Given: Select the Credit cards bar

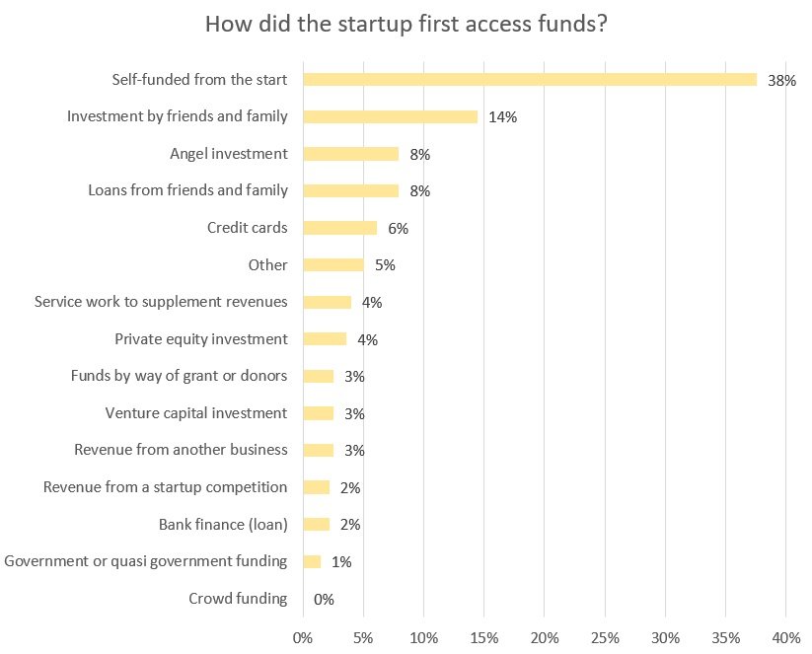Looking at the screenshot, I should [340, 228].
